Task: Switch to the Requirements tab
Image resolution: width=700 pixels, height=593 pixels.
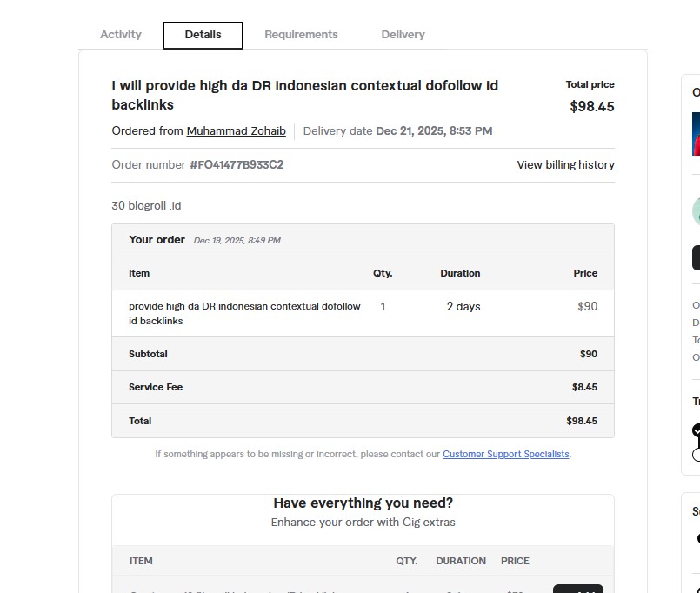Action: [301, 35]
